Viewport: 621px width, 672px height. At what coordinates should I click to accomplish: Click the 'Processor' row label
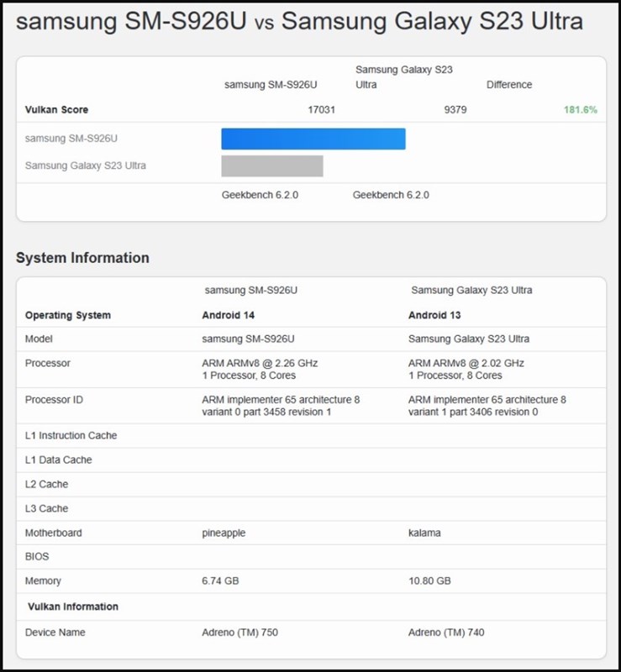point(48,364)
